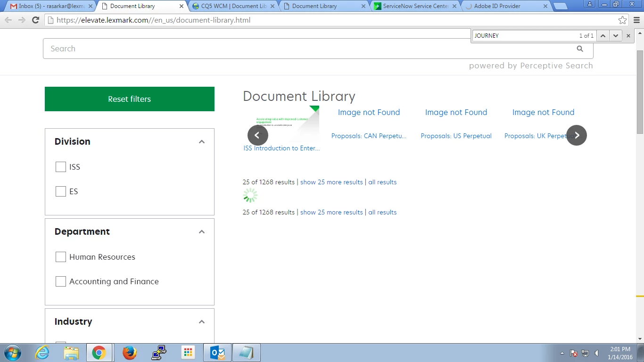Image resolution: width=644 pixels, height=362 pixels.
Task: Switch to CQ5 WCM Document Library tab
Action: (233, 6)
